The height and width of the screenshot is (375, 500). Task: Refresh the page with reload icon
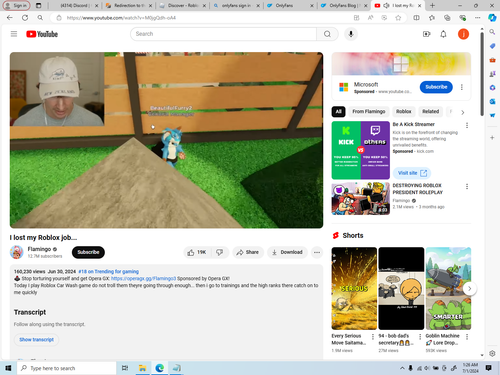click(x=25, y=18)
